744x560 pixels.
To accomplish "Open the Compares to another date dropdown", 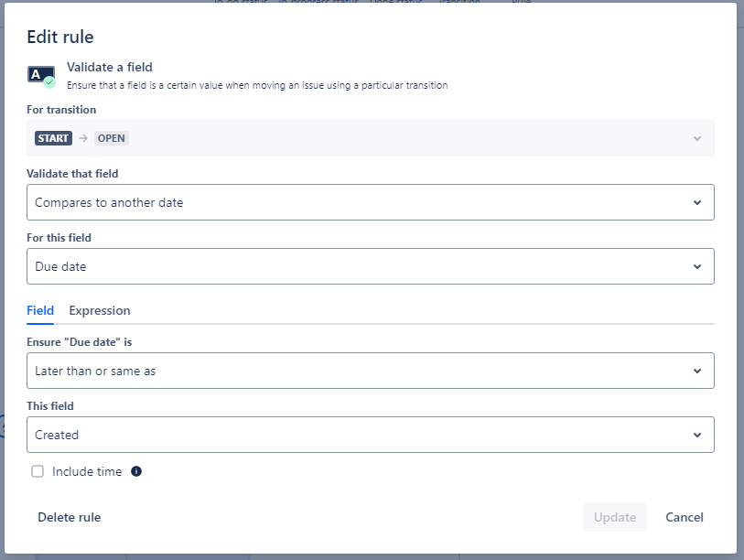I will [370, 202].
